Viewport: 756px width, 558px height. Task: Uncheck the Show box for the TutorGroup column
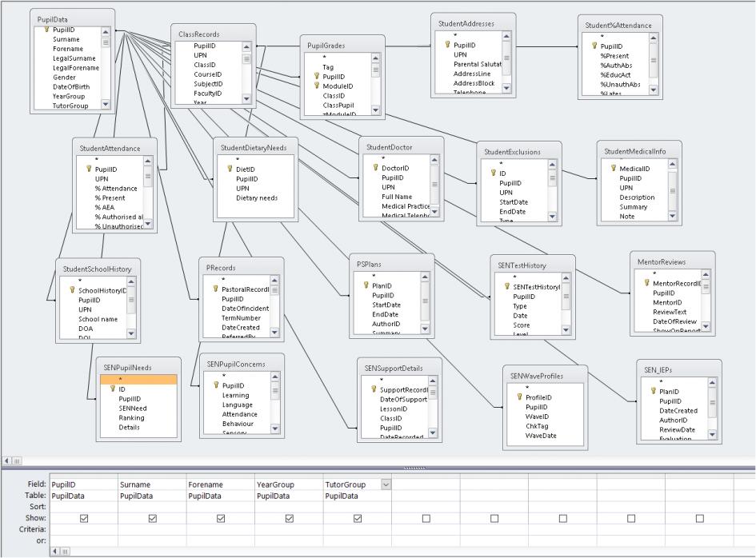[x=358, y=519]
